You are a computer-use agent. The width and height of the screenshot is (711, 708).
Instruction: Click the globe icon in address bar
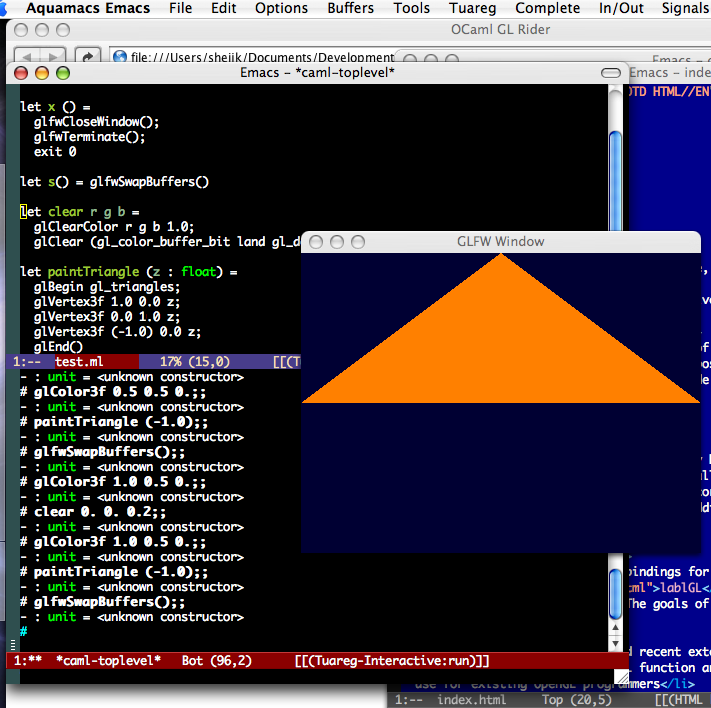[120, 58]
